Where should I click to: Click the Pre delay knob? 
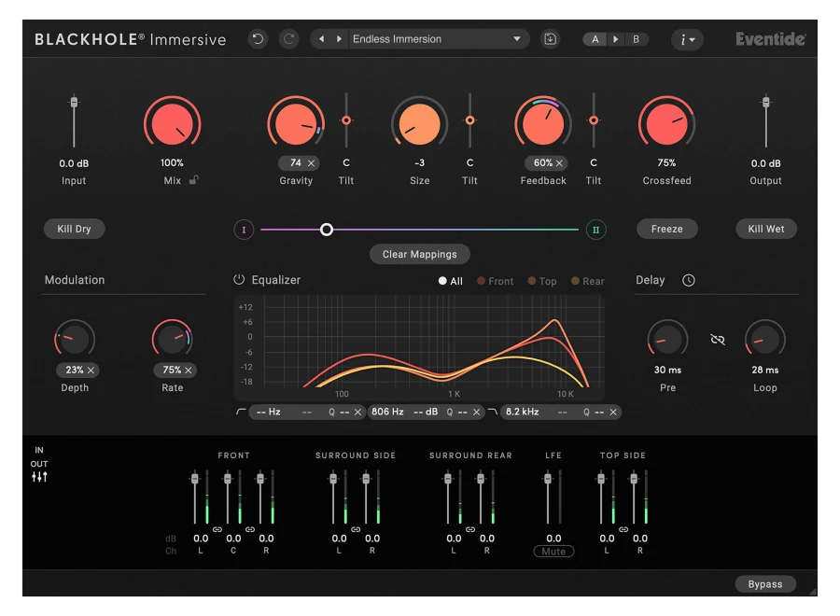(x=667, y=340)
